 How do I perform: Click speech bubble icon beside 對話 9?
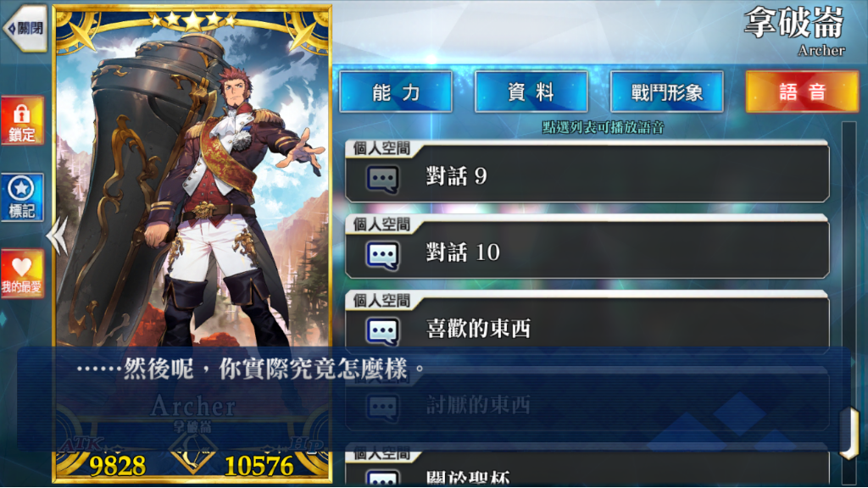[x=382, y=180]
